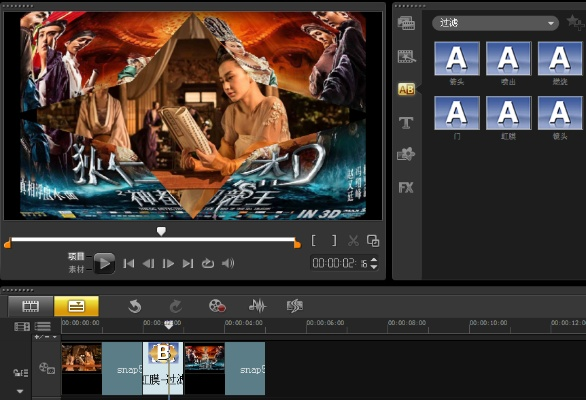Select the 箭头 transition thumbnail
This screenshot has width=586, height=400.
click(457, 59)
